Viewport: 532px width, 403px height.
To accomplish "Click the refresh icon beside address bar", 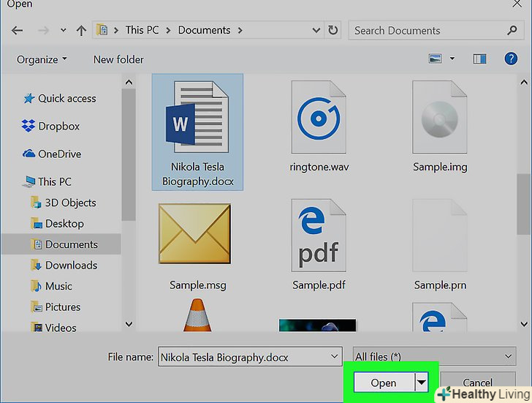I will click(334, 31).
